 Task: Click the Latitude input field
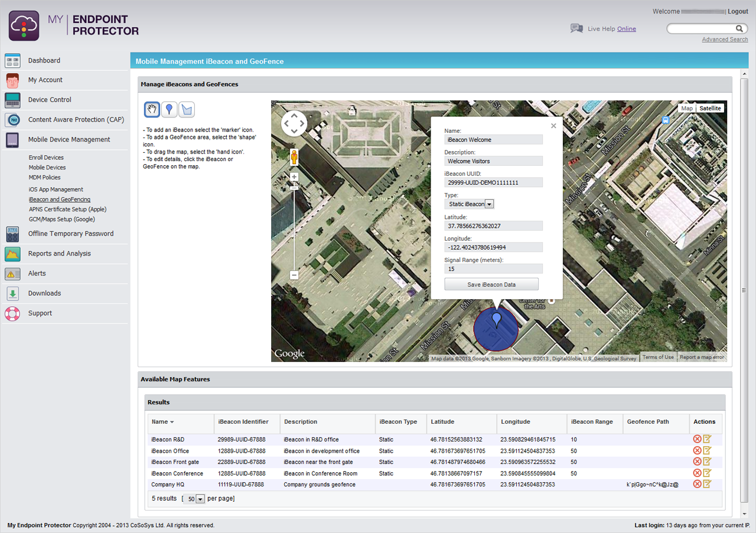click(493, 226)
